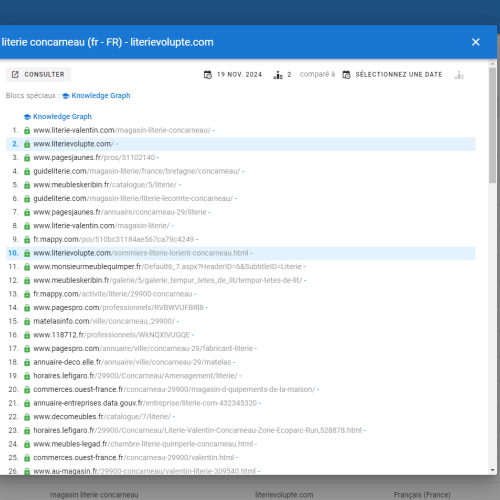The width and height of the screenshot is (500, 500).
Task: Click the ranking podium icon next to 2
Action: 278,75
